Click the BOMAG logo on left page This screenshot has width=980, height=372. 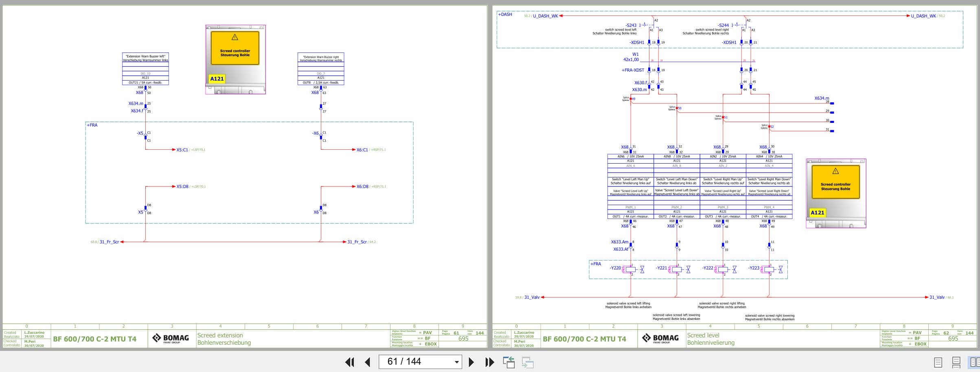[x=171, y=339]
